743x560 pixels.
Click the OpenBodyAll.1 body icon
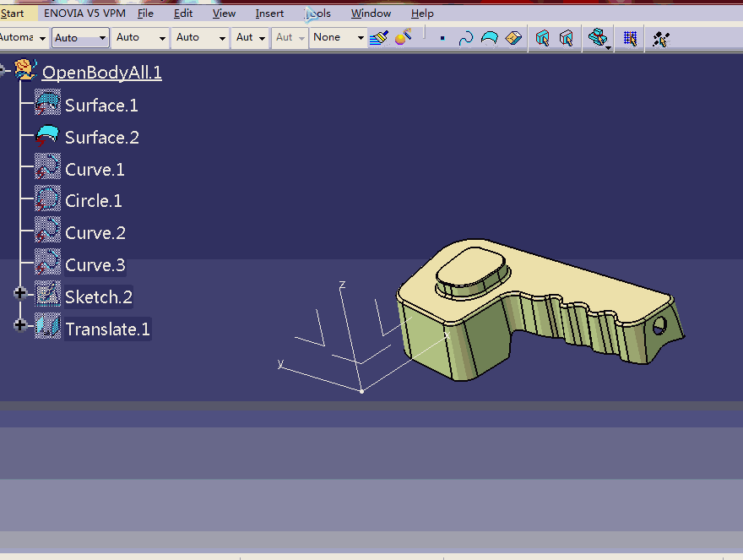[x=25, y=72]
